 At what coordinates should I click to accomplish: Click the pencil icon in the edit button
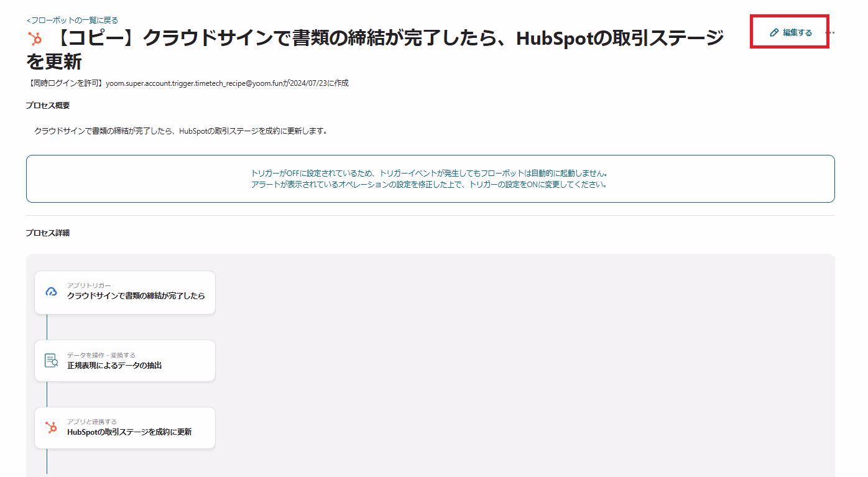(x=774, y=32)
